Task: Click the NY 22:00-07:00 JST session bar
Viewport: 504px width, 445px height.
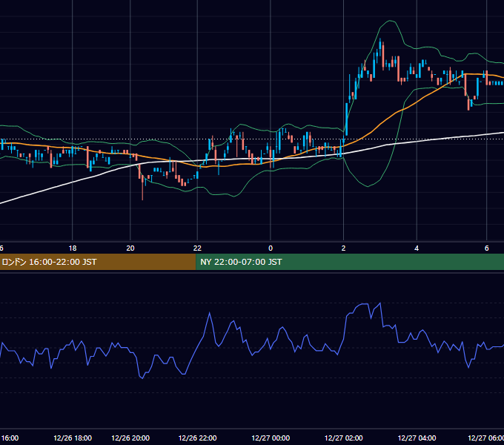Action: (350, 262)
